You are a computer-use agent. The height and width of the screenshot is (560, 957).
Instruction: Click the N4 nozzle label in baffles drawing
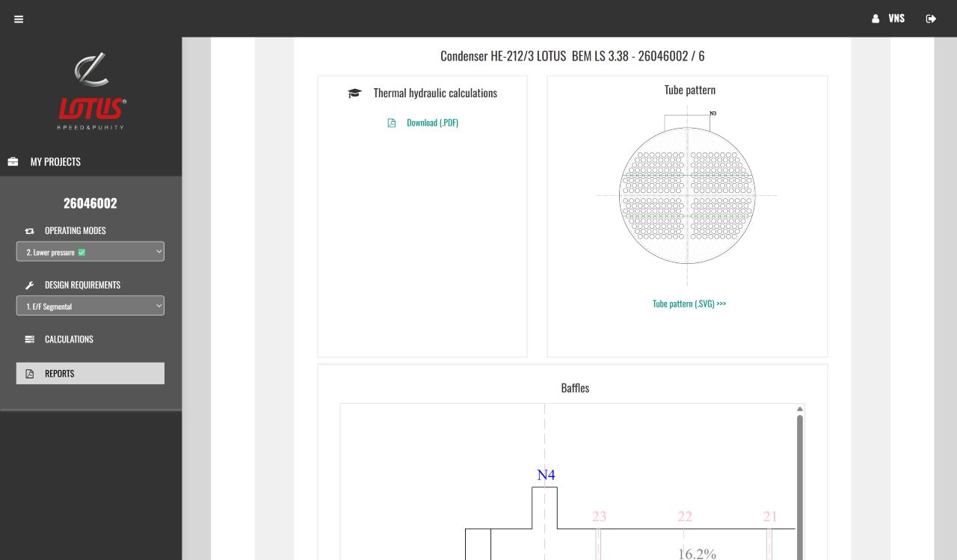click(x=546, y=475)
